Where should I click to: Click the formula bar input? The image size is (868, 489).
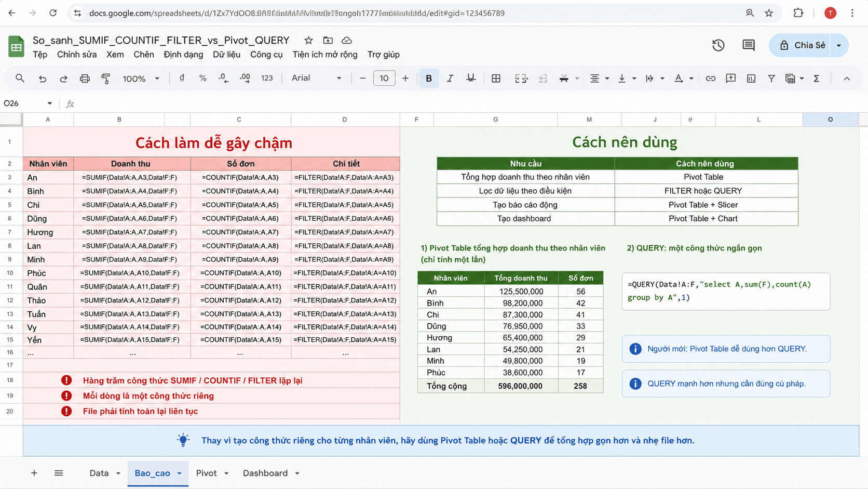coord(467,103)
